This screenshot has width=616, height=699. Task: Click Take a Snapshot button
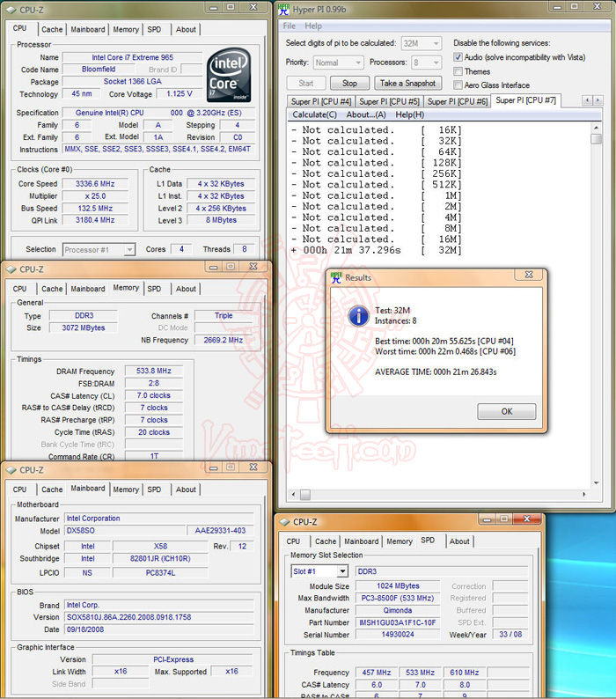coord(407,84)
